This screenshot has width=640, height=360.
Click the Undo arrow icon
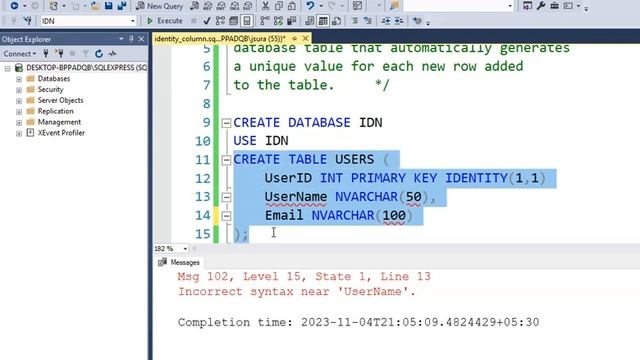coord(310,6)
